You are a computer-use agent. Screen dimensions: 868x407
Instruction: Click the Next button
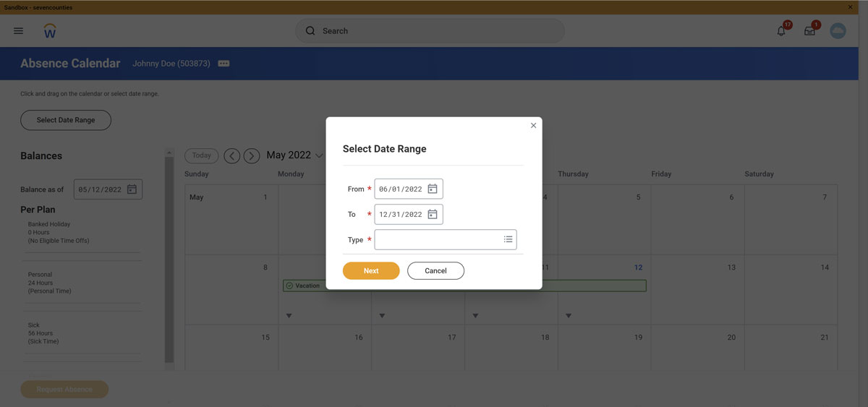tap(371, 270)
